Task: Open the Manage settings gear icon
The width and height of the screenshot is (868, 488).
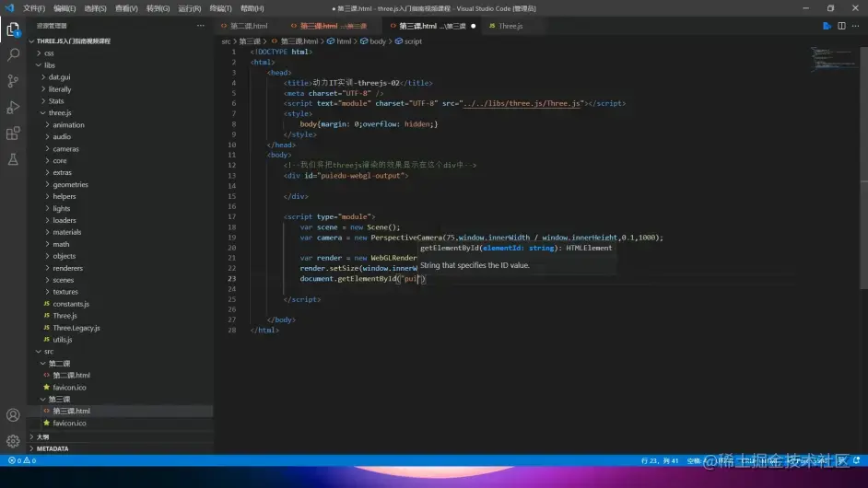Action: (13, 441)
